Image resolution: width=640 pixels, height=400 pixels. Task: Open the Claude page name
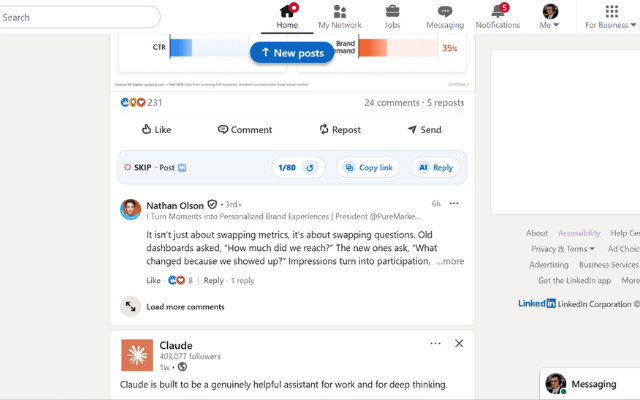coord(176,345)
